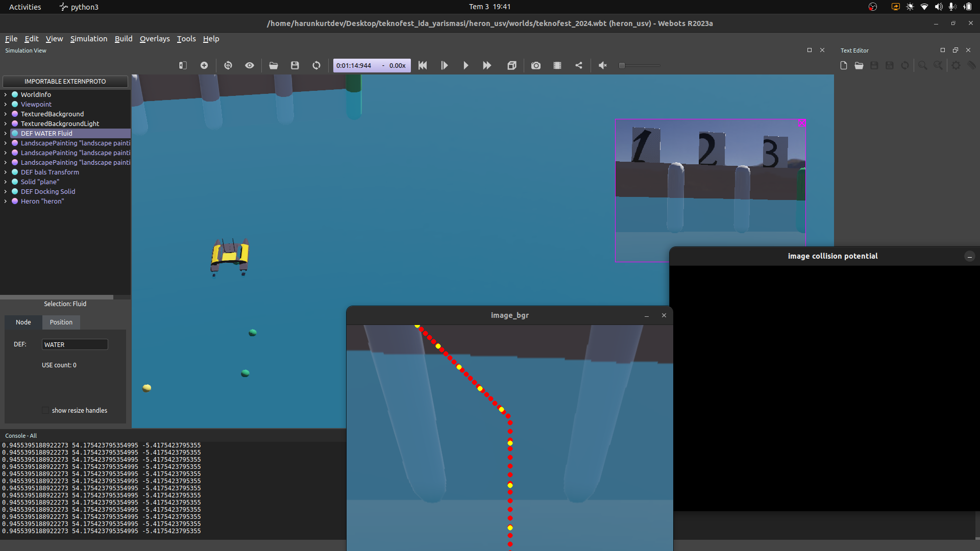Restore viewpoint icon in simulation toolbar
The width and height of the screenshot is (980, 551).
click(x=228, y=65)
